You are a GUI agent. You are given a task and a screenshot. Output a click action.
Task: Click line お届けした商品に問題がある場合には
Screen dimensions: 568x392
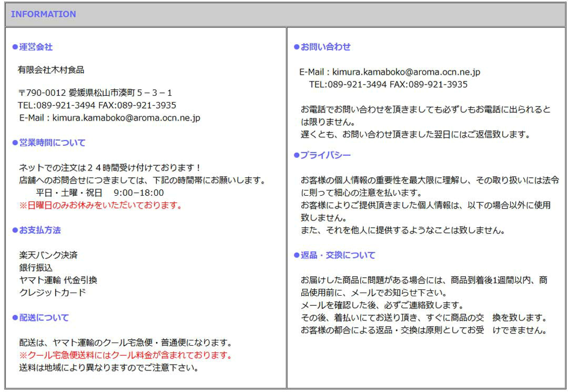point(424,280)
